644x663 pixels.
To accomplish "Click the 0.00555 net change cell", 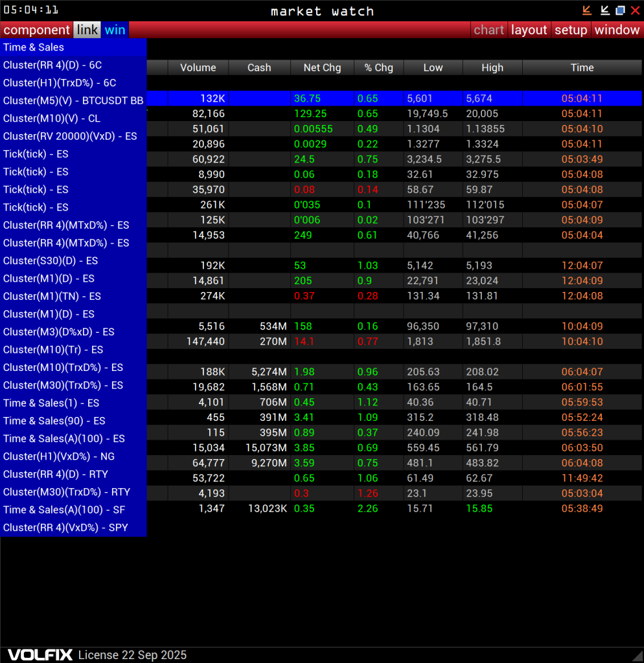I will point(322,129).
